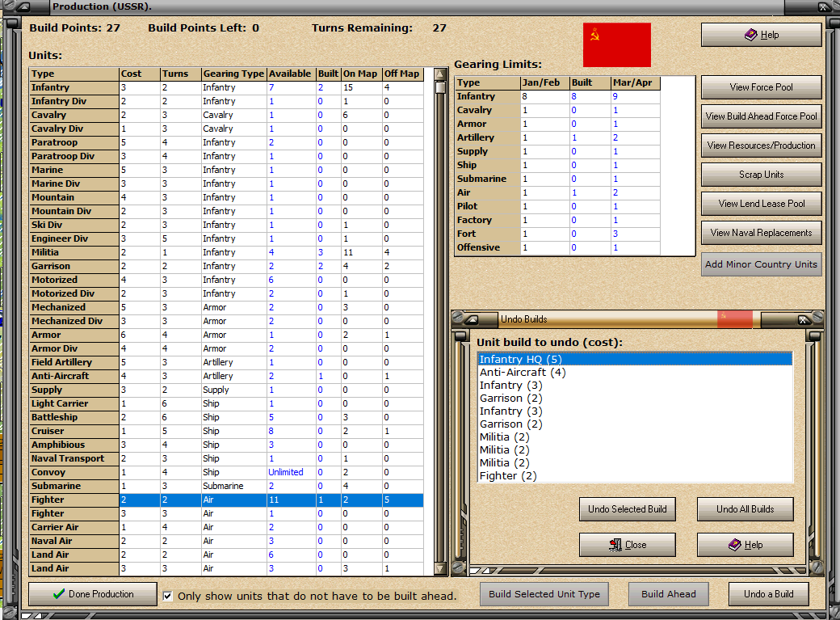Image resolution: width=840 pixels, height=620 pixels.
Task: Select Fighter (2) in undo list
Action: 635,476
